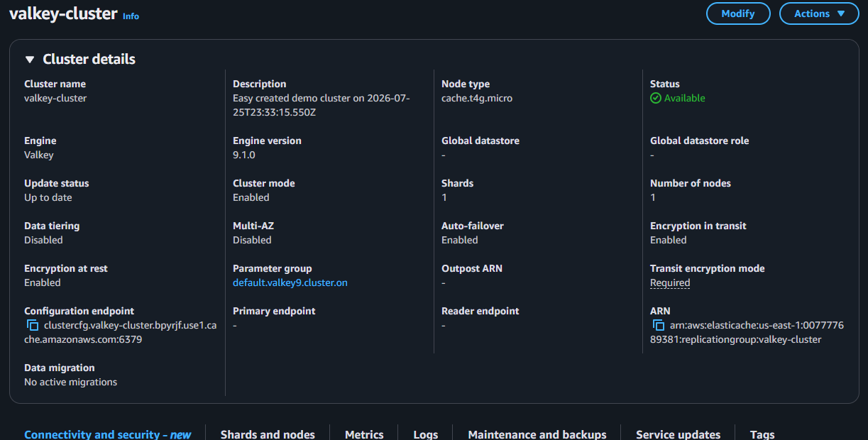Click the Cluster details section title
The width and height of the screenshot is (868, 440).
89,60
